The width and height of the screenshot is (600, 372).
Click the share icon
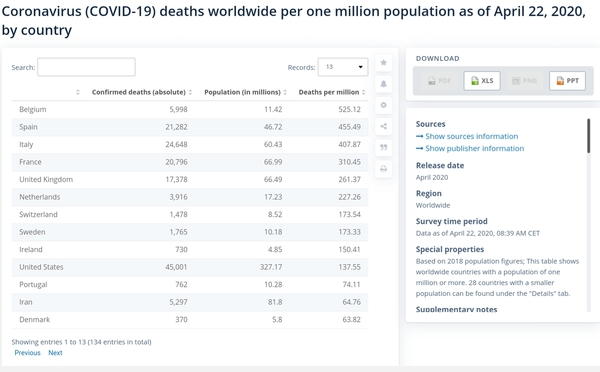click(x=383, y=126)
